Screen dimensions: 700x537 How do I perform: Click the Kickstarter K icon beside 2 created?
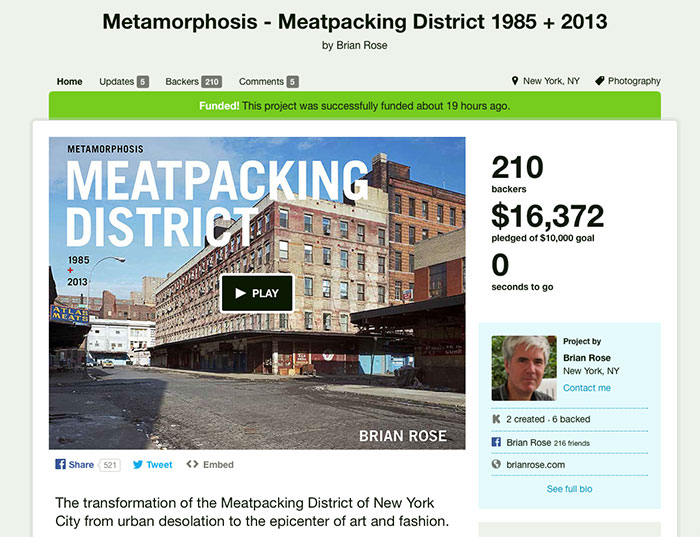pos(496,419)
